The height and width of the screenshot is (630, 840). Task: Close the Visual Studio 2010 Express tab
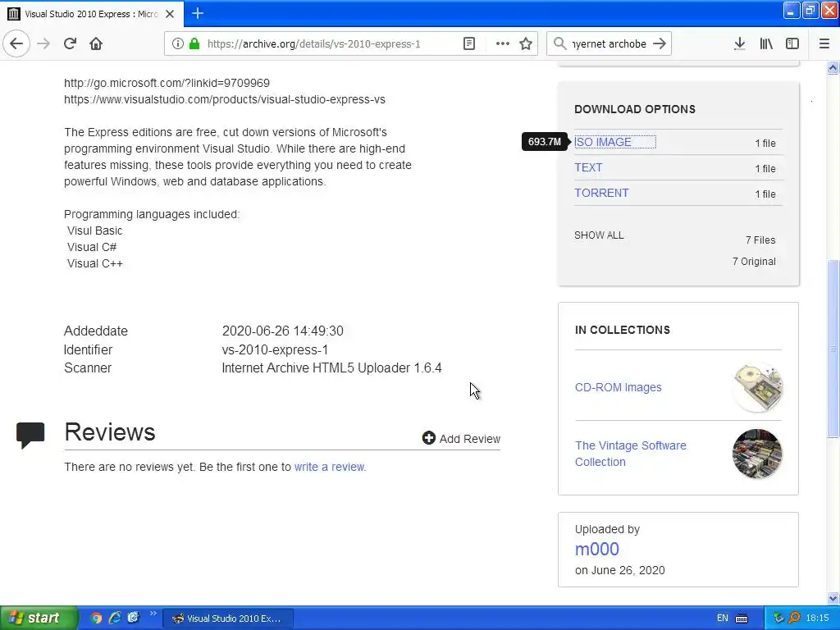(x=170, y=14)
